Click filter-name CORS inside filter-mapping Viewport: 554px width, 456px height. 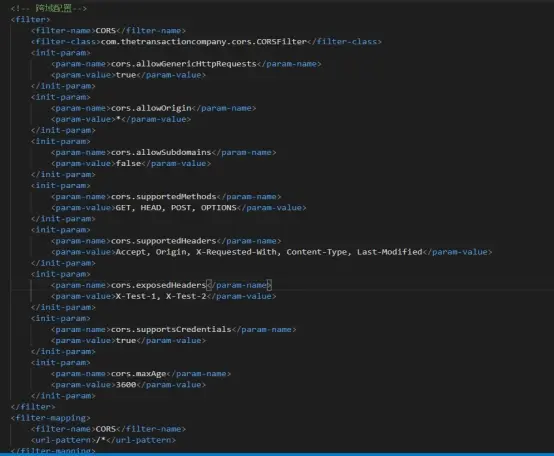pyautogui.click(x=108, y=429)
